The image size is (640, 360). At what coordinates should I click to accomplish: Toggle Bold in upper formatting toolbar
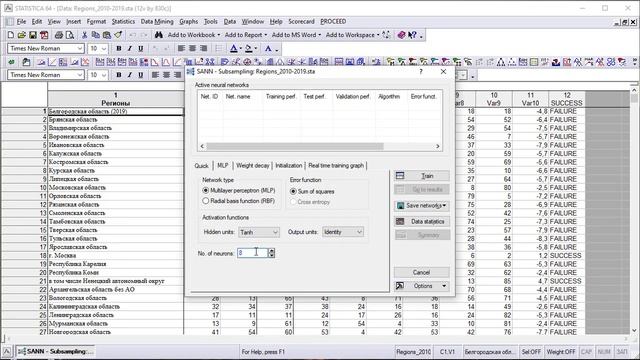[x=119, y=49]
